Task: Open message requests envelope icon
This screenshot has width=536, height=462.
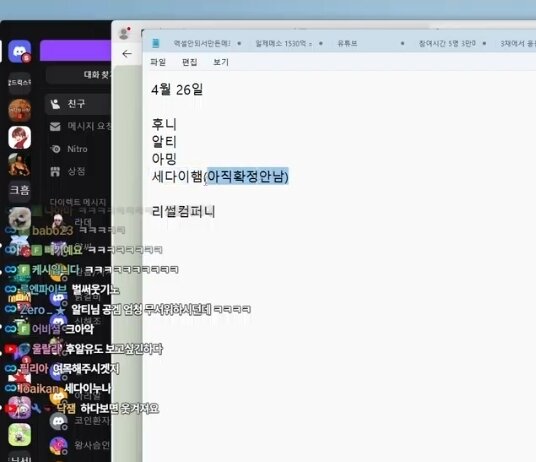Action: (x=55, y=126)
